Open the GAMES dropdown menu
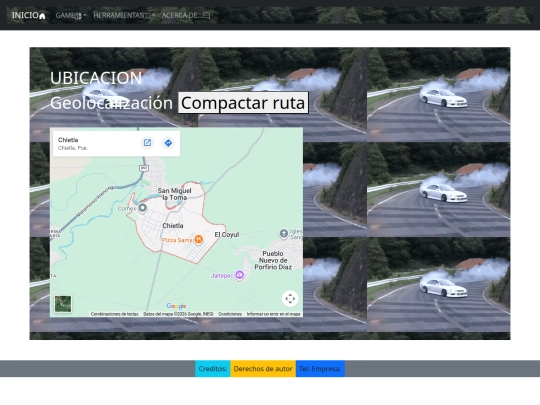The width and height of the screenshot is (540, 405). (71, 15)
